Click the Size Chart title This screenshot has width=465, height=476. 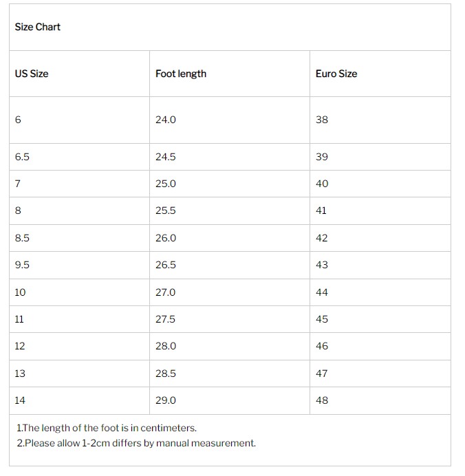tap(38, 27)
